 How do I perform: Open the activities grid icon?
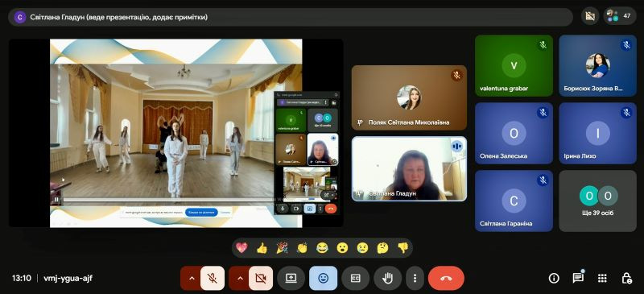pos(602,279)
